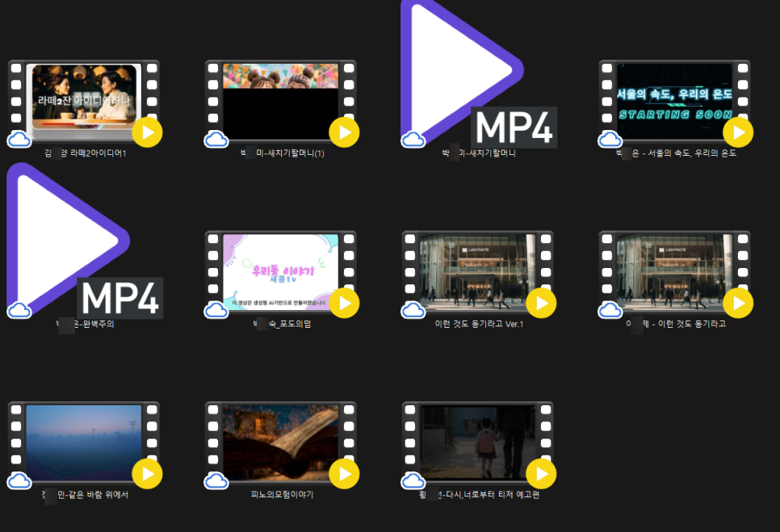780x532 pixels.
Task: Click the cloud icon on 이런 것도 동기라고 without Ver.1
Action: coord(610,310)
